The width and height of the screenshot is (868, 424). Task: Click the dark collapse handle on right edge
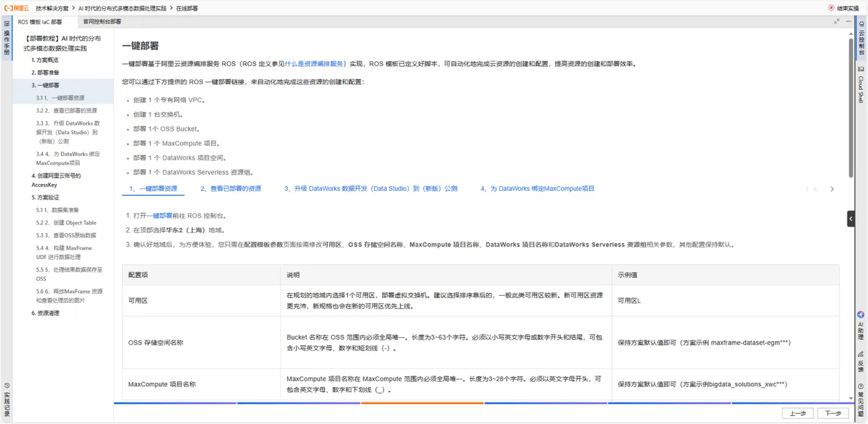click(x=851, y=218)
